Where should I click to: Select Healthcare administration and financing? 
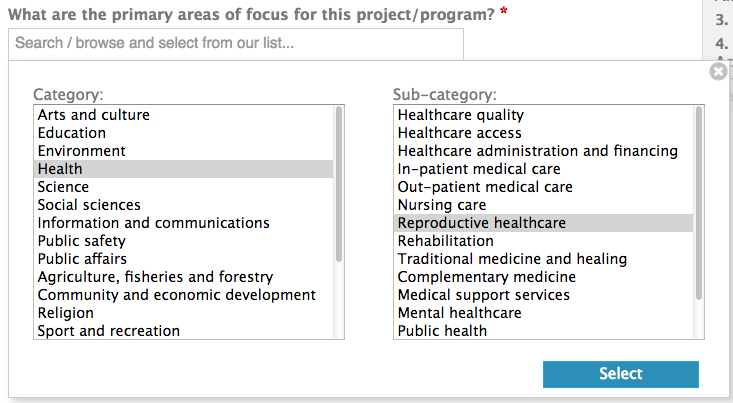coord(538,151)
